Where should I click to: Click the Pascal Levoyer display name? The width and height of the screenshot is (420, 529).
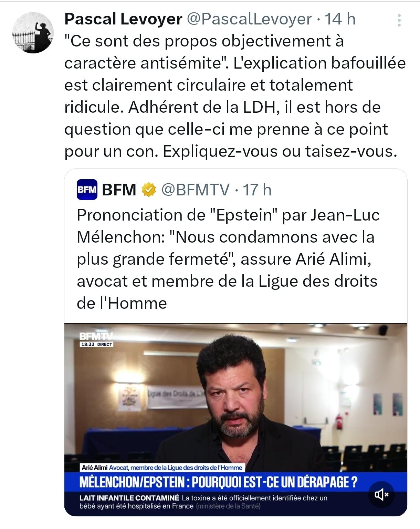click(123, 19)
